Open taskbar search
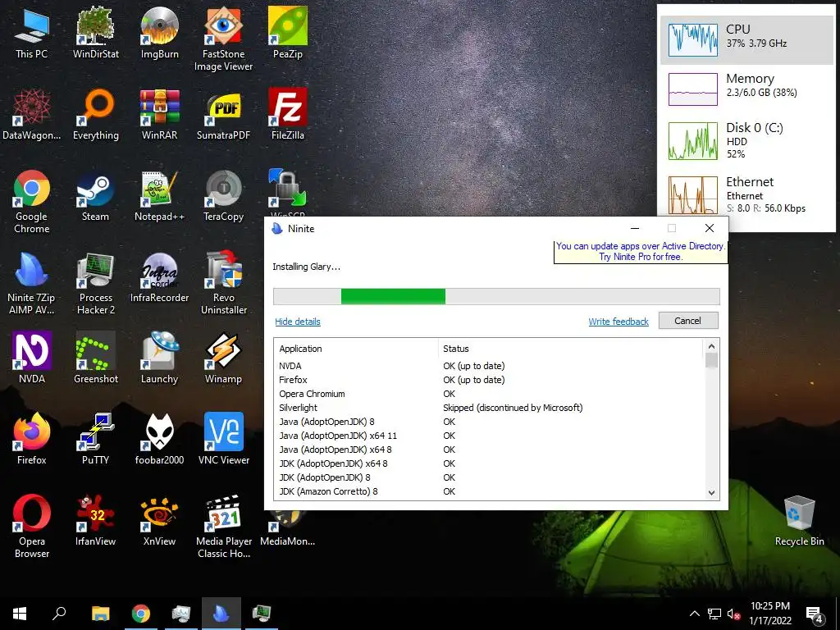This screenshot has width=840, height=630. pyautogui.click(x=59, y=614)
